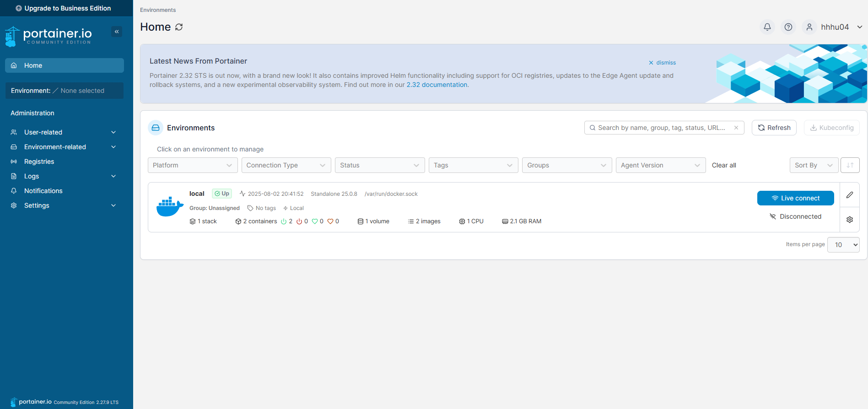Click the user avatar icon beside hhhu04

click(809, 27)
